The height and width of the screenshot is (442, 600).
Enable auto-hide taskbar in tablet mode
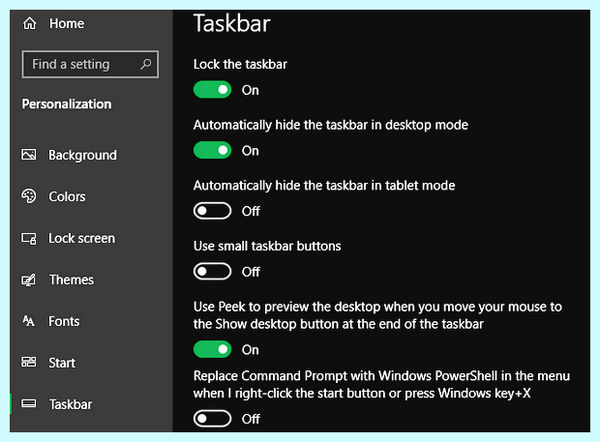point(212,211)
